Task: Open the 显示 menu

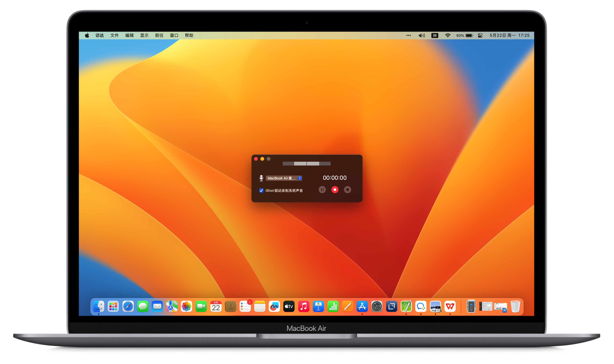Action: (144, 35)
